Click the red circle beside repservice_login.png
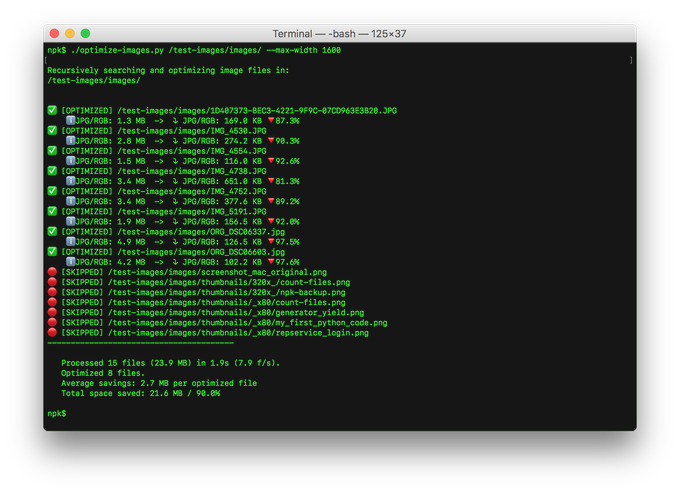Image resolution: width=680 pixels, height=493 pixels. coord(52,333)
